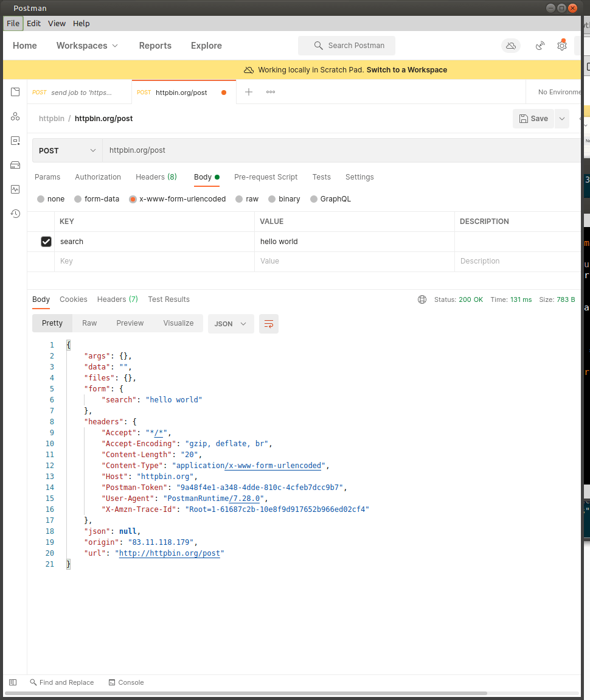Toggle the response line wrap icon

point(269,324)
